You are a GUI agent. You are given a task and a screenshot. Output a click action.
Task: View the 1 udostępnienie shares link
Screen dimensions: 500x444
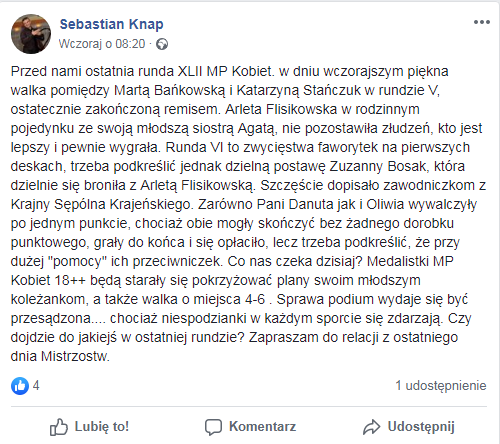tap(441, 386)
